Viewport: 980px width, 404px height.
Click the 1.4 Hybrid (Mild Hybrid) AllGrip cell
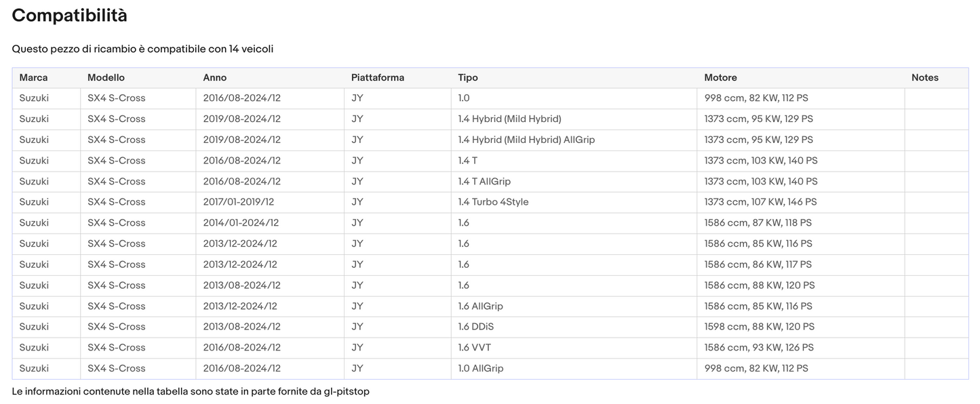[x=526, y=140]
